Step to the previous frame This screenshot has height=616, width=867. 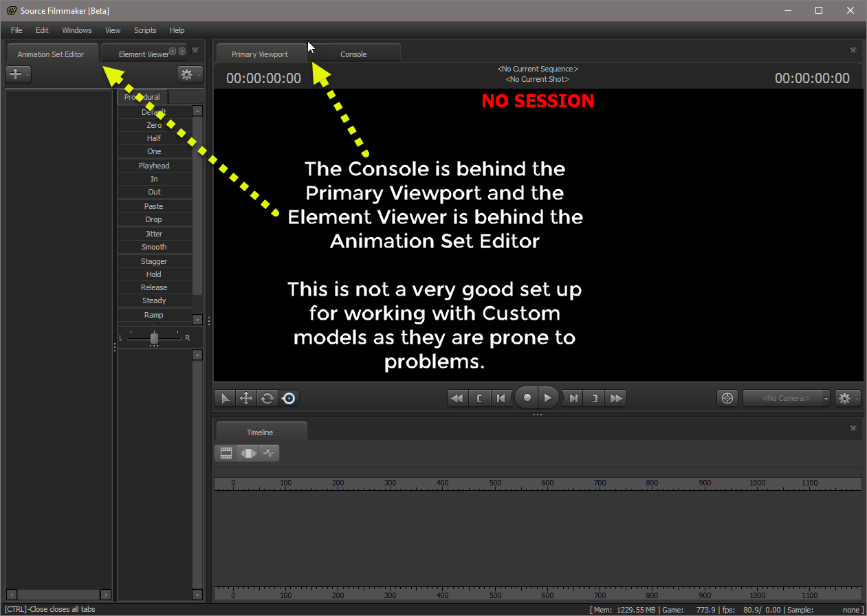[501, 398]
